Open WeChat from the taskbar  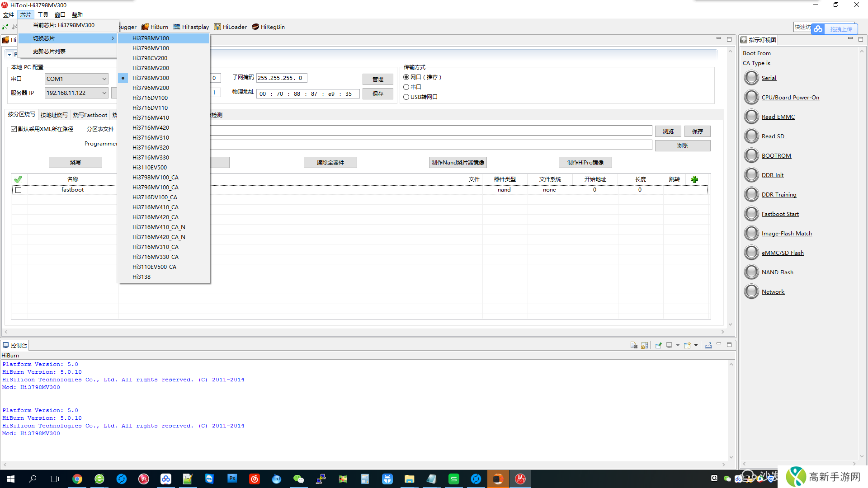(298, 479)
